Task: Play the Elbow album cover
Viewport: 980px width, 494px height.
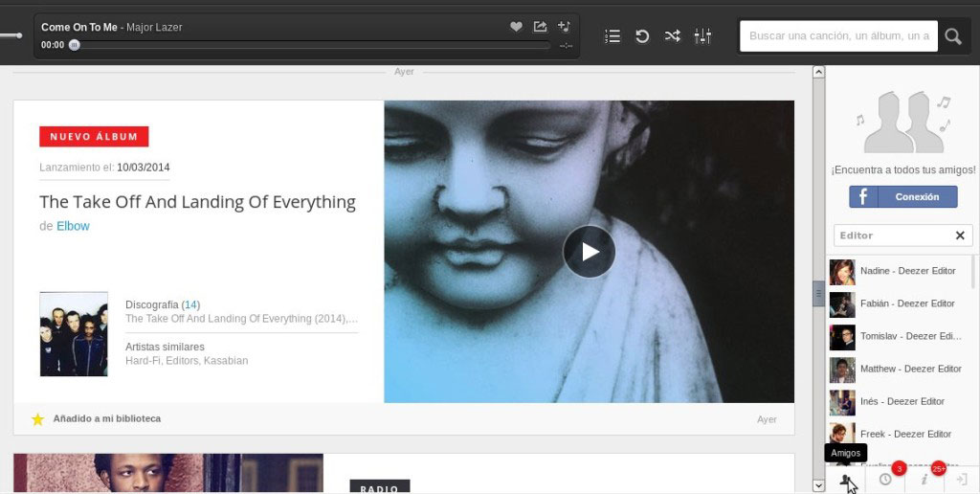Action: pos(589,252)
